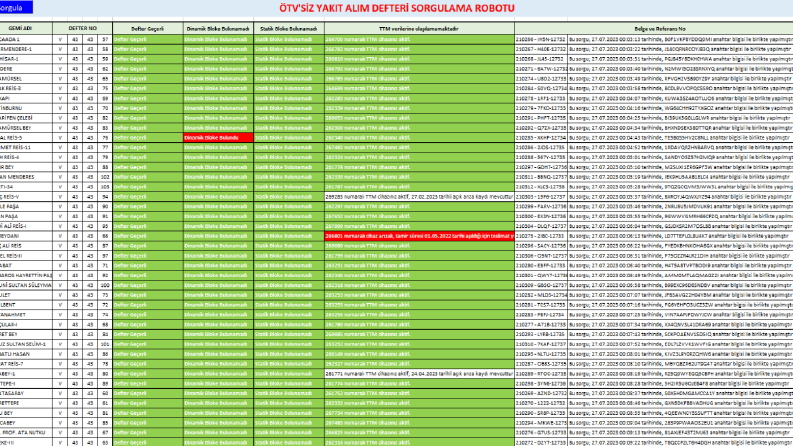Select the PROF. ATA NUTKU ship cell
Screen dimensions: 793x446
pyautogui.click(x=26, y=433)
